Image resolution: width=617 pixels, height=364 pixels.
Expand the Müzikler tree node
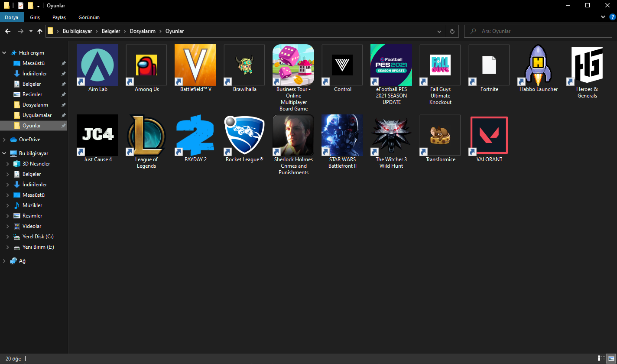7,205
